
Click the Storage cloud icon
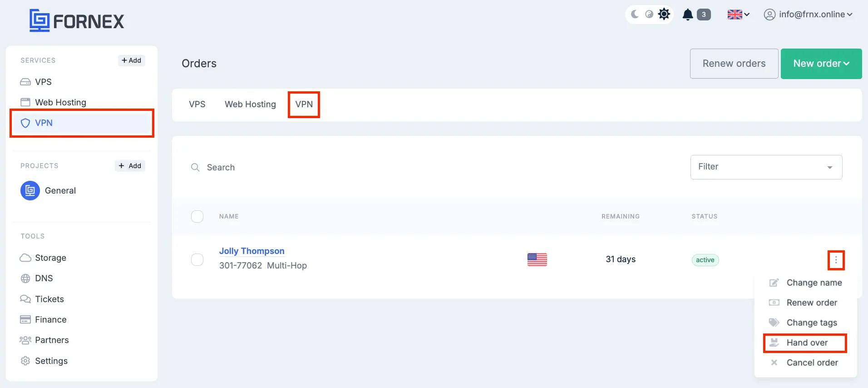[25, 258]
